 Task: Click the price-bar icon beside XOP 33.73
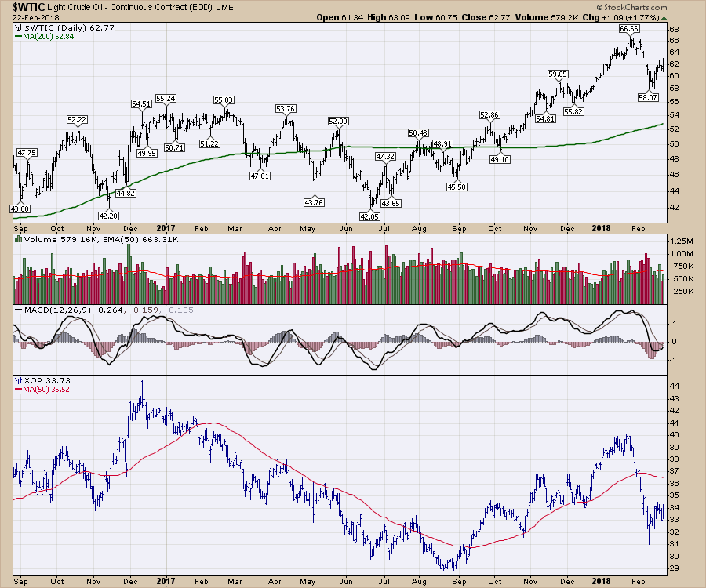tap(18, 380)
